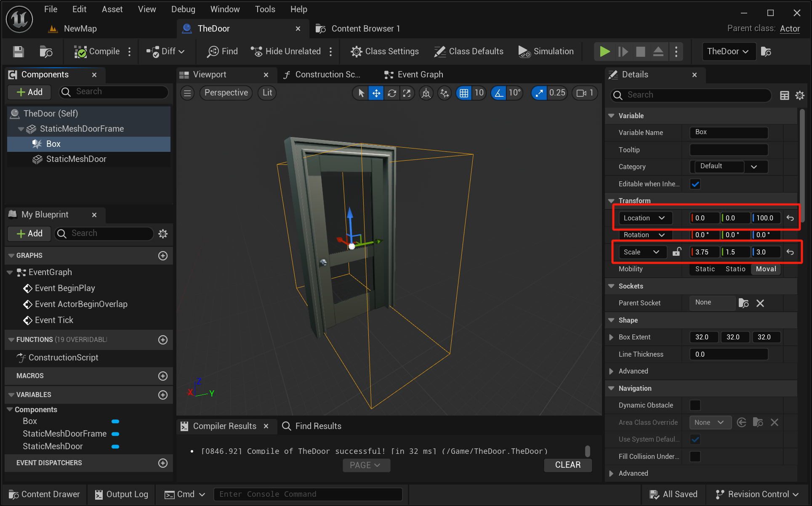
Task: Choose the select mode arrow tool in viewport
Action: (361, 93)
